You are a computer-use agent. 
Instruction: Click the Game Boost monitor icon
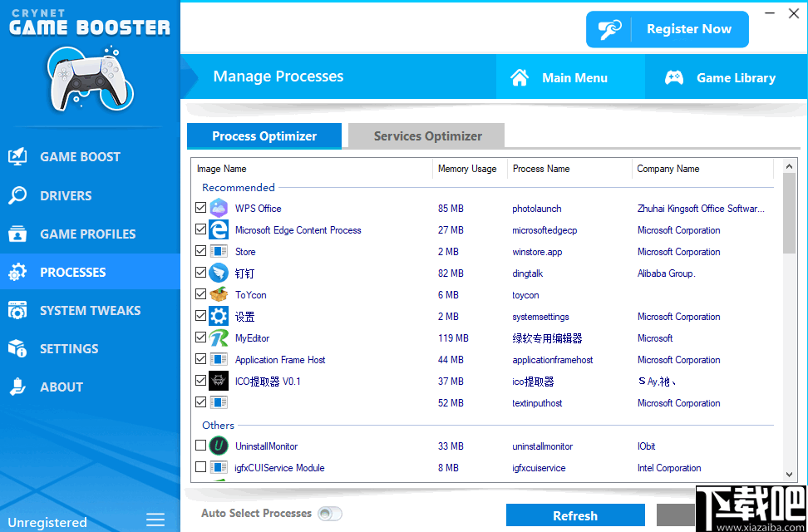click(17, 157)
